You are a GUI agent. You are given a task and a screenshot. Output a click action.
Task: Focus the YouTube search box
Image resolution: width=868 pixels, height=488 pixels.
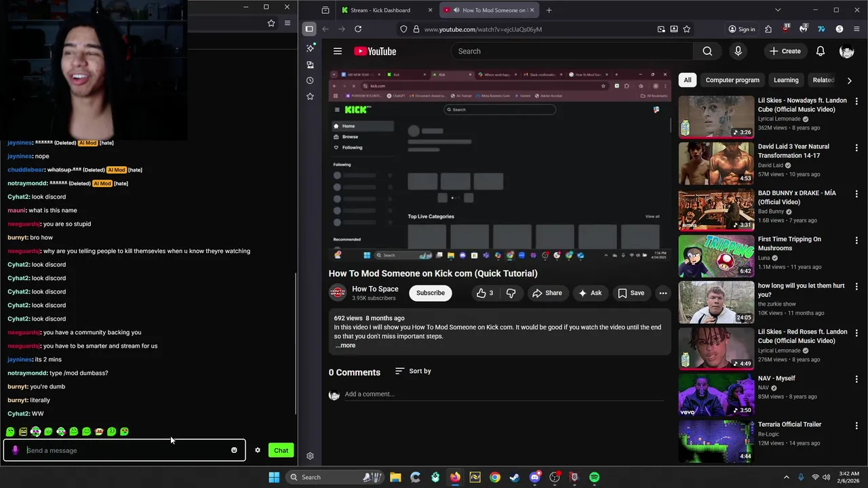(572, 51)
